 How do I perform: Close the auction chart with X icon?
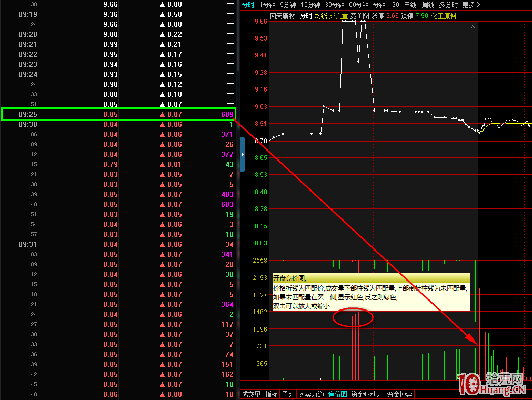coord(473,26)
